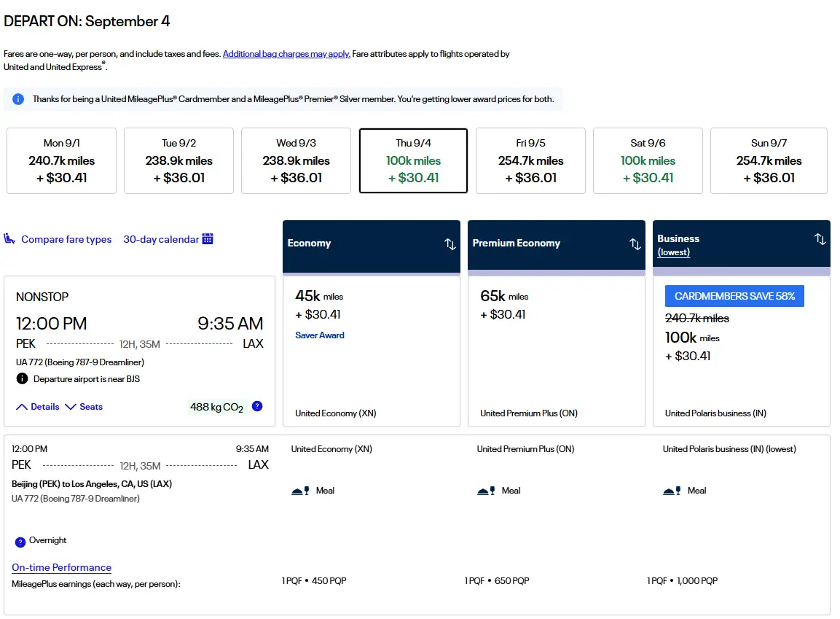Screen dimensions: 840x619
Task: Sort by Business fare arrows icon
Action: pos(820,239)
